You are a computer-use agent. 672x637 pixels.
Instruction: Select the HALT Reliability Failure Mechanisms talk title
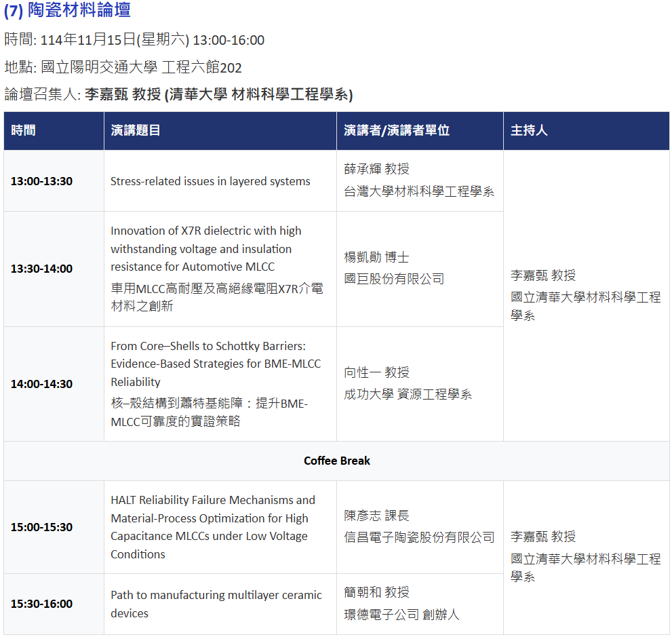click(x=213, y=527)
